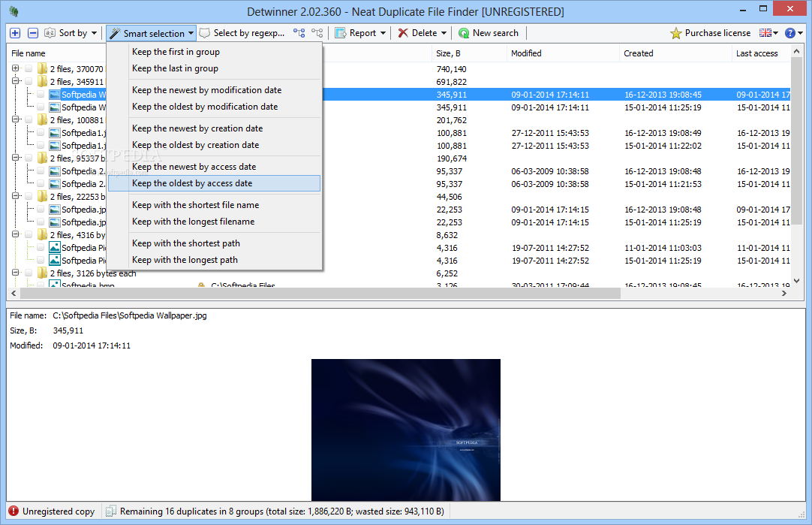The height and width of the screenshot is (525, 812).
Task: Expand the 2 files 370070 group
Action: (16, 68)
